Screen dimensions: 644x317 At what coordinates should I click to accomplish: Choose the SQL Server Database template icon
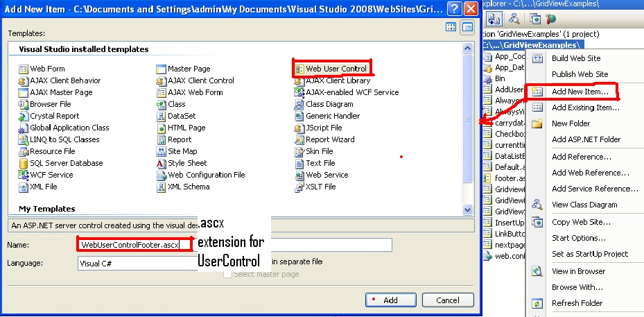coord(24,163)
